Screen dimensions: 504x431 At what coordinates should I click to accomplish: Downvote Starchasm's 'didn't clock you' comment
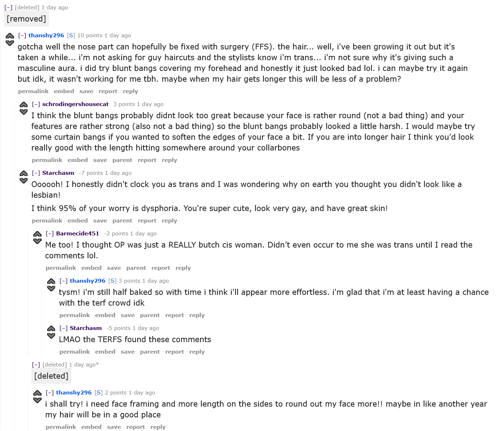24,181
